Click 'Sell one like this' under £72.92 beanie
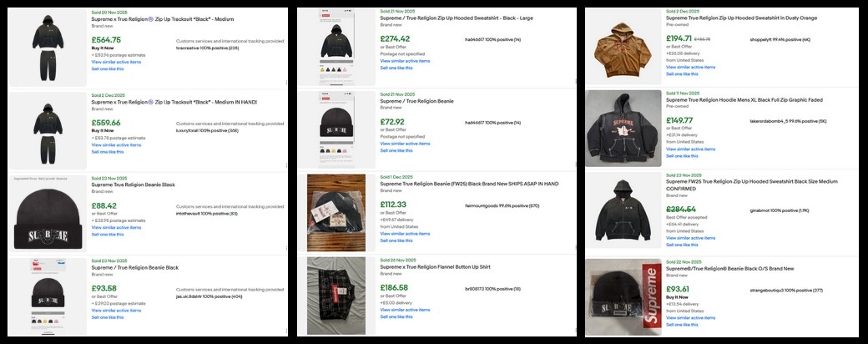This screenshot has height=344, width=868. coord(396,150)
